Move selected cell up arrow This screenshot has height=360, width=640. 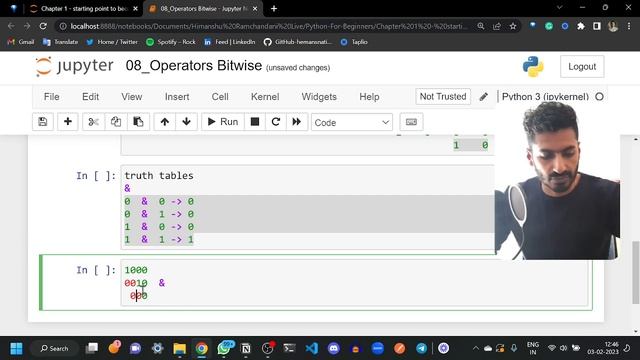pos(164,122)
